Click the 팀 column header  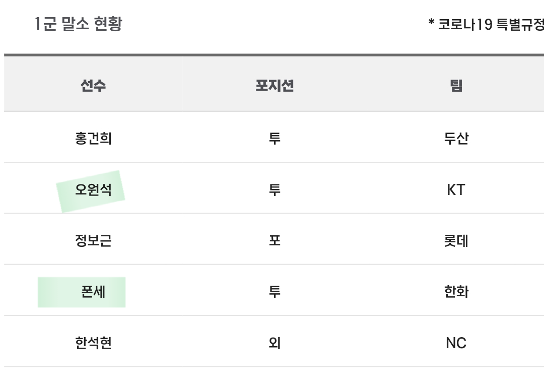(456, 86)
